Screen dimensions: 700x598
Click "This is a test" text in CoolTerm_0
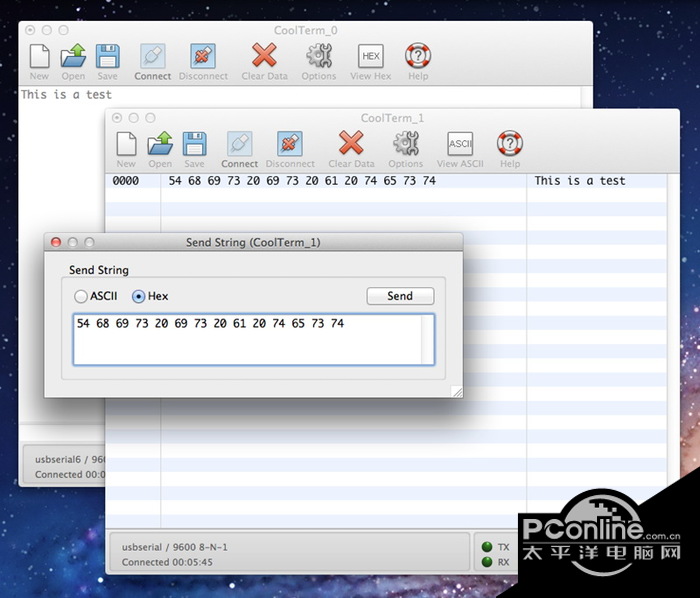pyautogui.click(x=66, y=95)
